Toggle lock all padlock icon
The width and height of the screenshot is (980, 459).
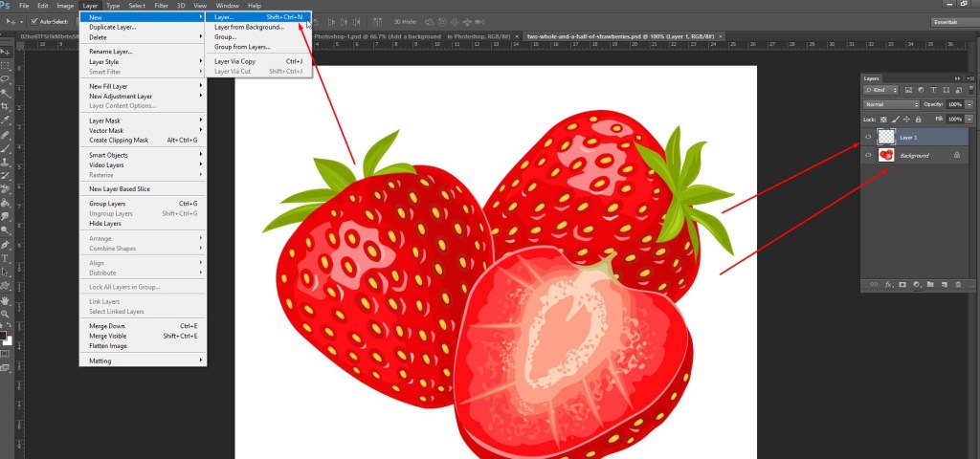(918, 120)
